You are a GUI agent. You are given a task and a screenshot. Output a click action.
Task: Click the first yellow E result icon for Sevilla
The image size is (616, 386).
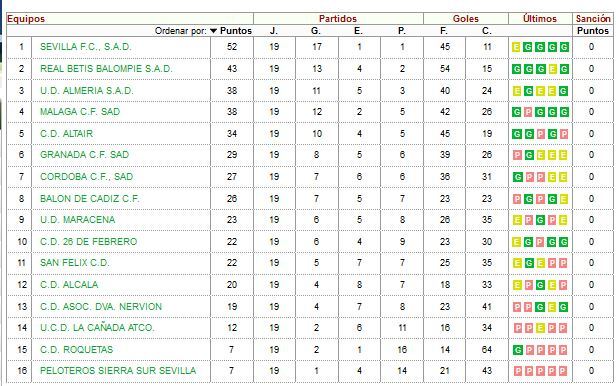[x=516, y=48]
